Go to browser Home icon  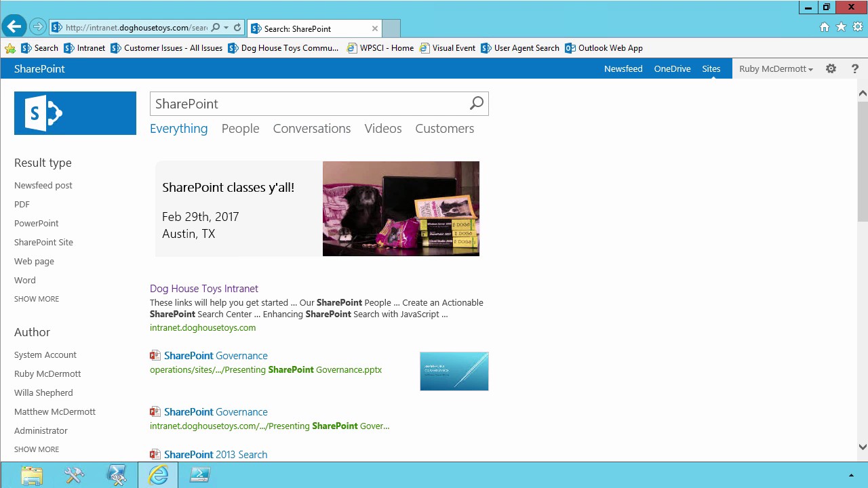tap(825, 27)
